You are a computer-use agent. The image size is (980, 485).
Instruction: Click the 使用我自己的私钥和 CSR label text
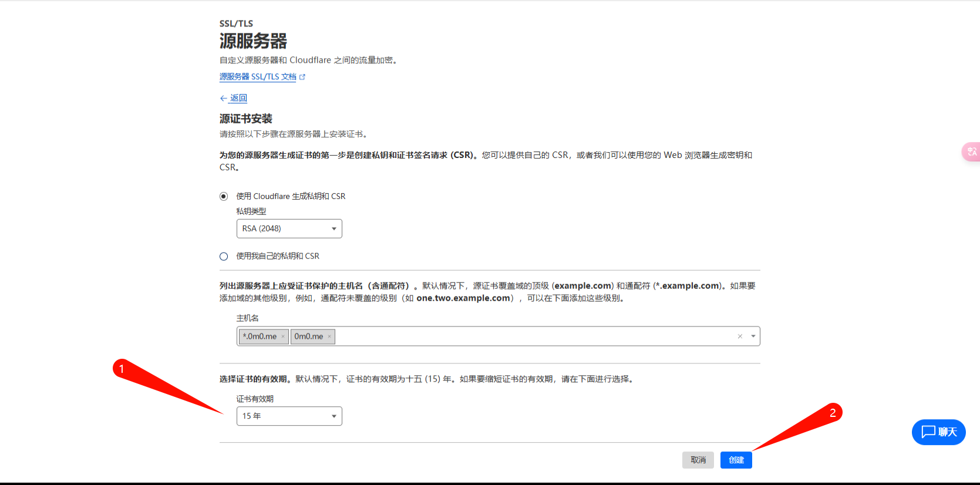(278, 256)
